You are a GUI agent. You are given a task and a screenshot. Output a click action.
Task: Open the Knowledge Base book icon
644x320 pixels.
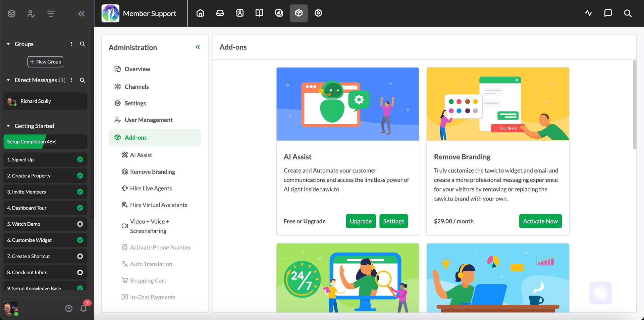[x=259, y=13]
